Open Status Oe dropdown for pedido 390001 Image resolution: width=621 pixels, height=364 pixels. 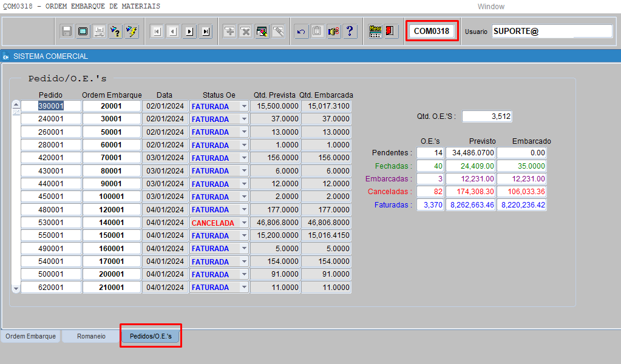244,106
